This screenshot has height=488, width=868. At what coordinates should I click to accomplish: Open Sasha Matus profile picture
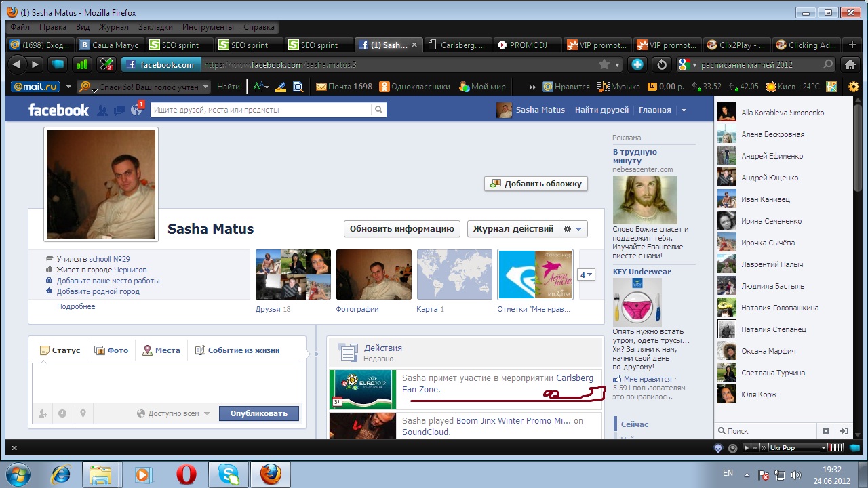point(101,184)
